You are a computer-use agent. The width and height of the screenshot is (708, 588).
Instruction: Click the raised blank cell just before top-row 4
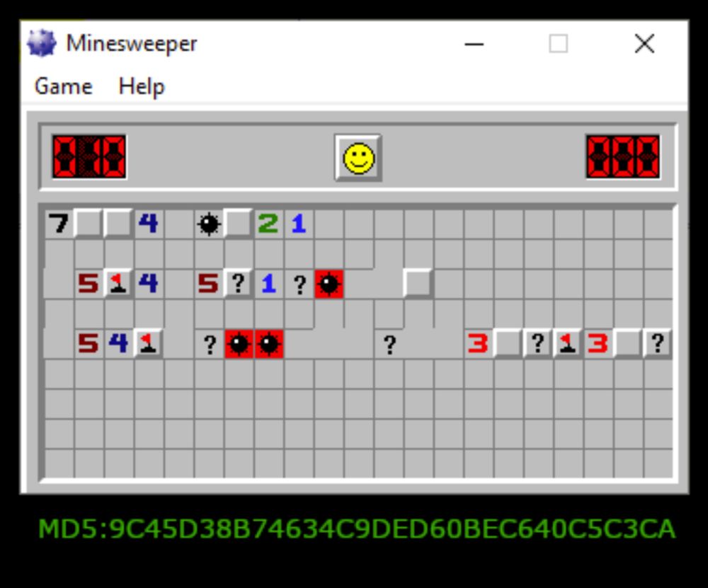tap(118, 224)
